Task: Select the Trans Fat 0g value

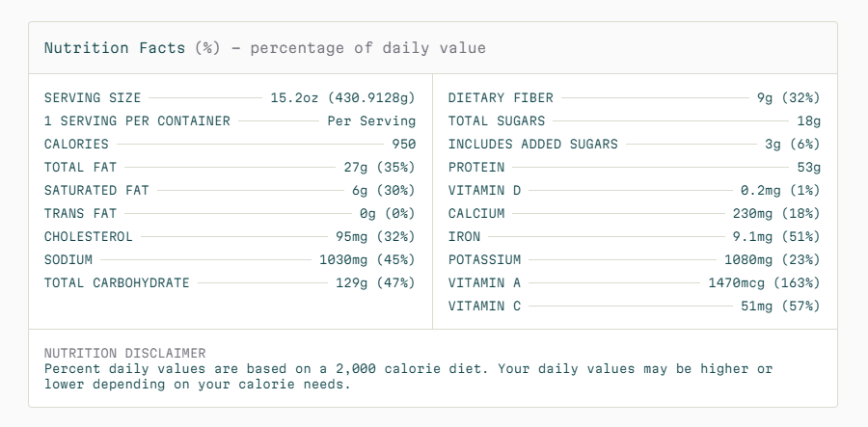Action: point(388,214)
